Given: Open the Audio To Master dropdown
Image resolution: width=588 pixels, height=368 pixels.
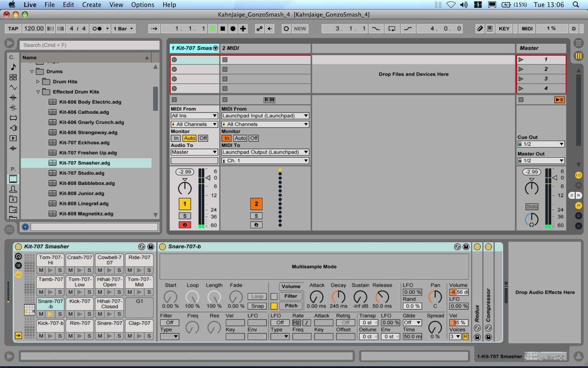Looking at the screenshot, I should click(x=194, y=152).
